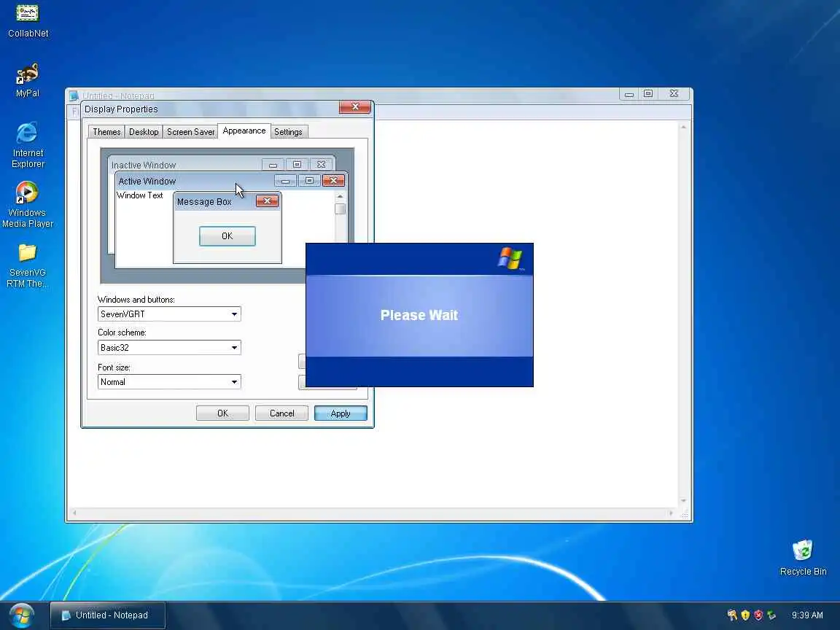Click the keys tray icon
840x630 pixels.
(x=732, y=615)
